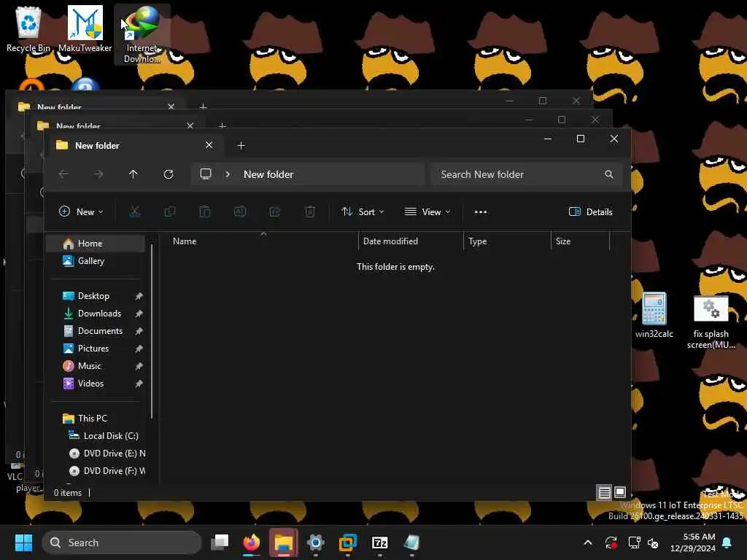Unpin Desktop via its pin icon
747x560 pixels.
coord(139,296)
